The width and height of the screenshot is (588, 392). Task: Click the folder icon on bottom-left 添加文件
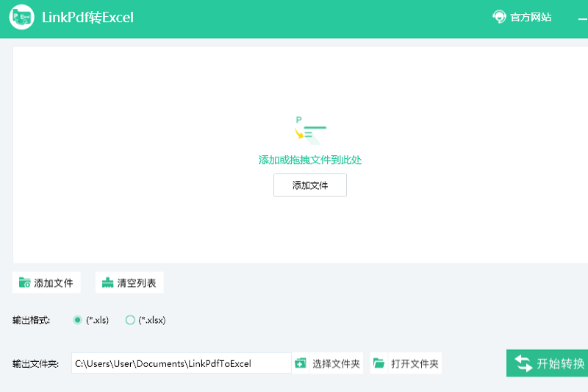25,282
